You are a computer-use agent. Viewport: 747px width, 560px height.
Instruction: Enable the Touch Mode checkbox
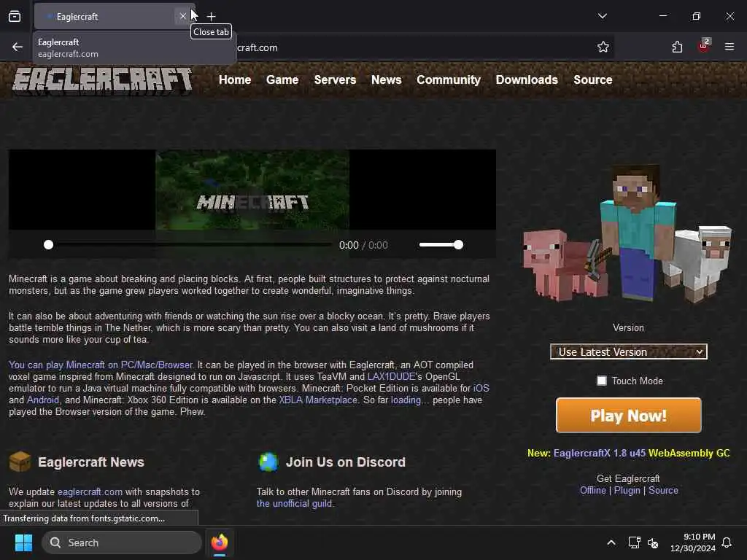(602, 381)
